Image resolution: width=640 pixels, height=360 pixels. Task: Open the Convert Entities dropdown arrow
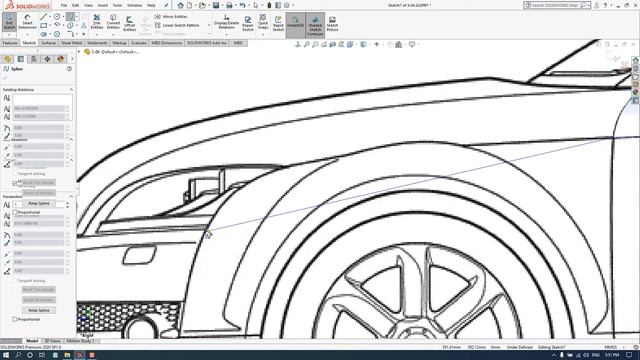coord(113,34)
